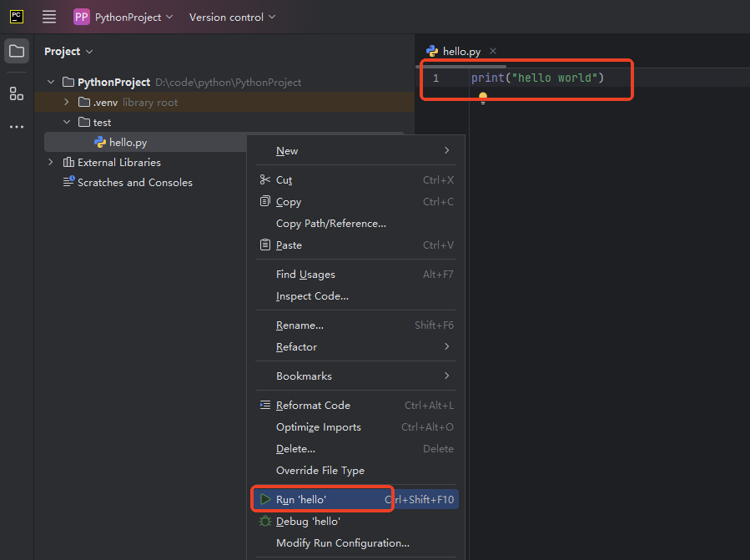The width and height of the screenshot is (750, 560).
Task: Toggle the Project tool window folder icon
Action: (x=17, y=51)
